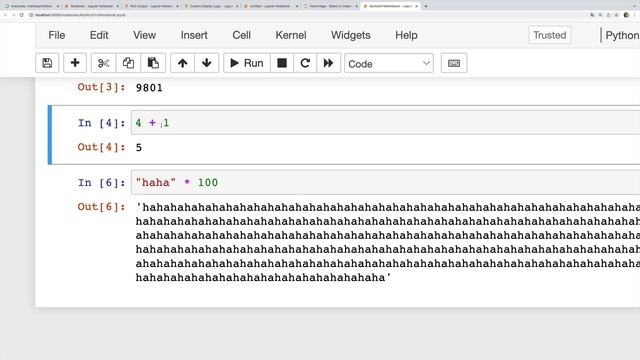Click the browser profile avatar icon

pyautogui.click(x=626, y=15)
